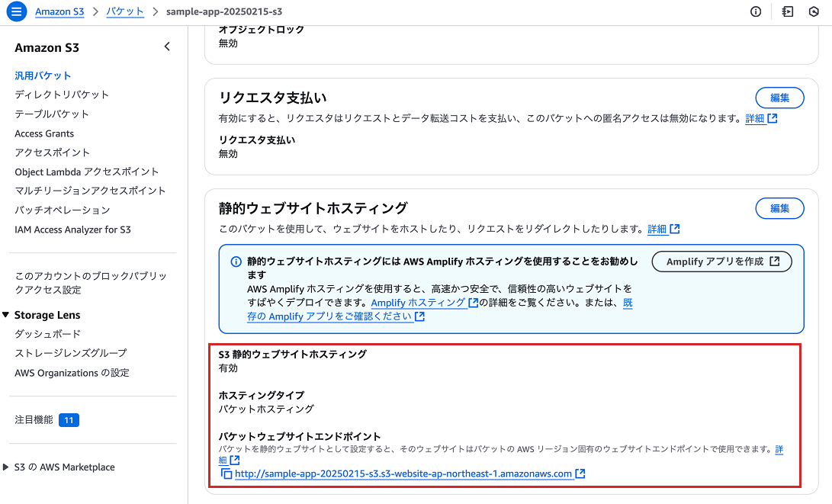
Task: Open Storage Lens ダッシュボード
Action: pyautogui.click(x=48, y=334)
